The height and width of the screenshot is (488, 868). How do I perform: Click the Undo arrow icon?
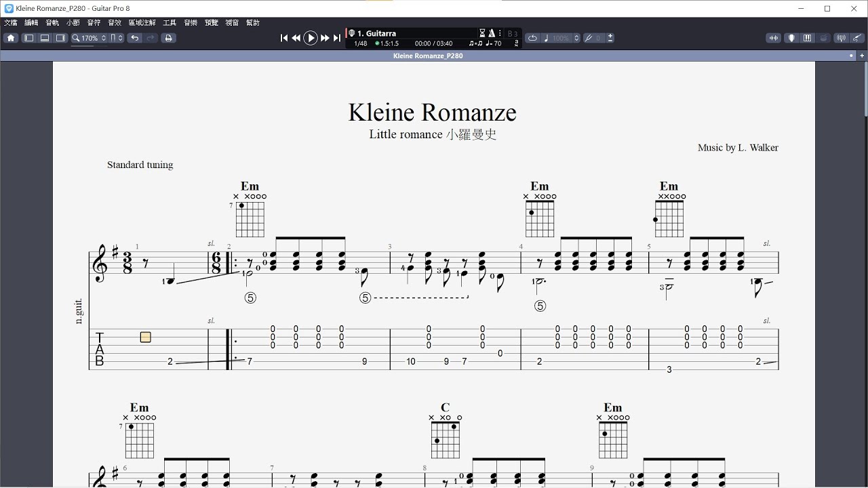tap(135, 38)
